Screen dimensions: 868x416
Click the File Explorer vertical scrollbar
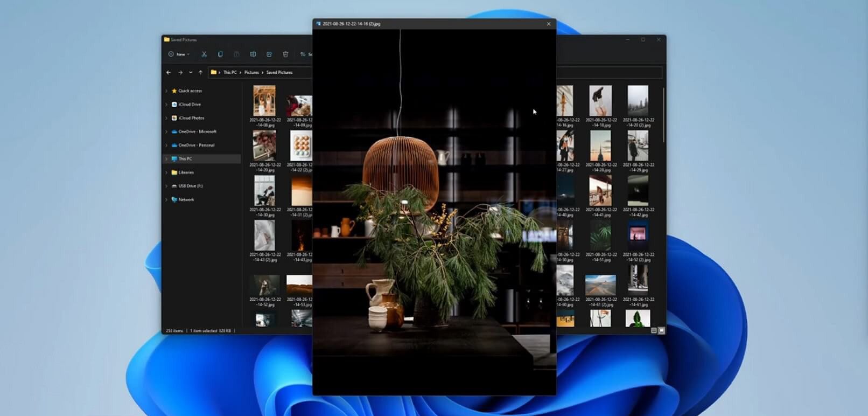click(x=664, y=115)
